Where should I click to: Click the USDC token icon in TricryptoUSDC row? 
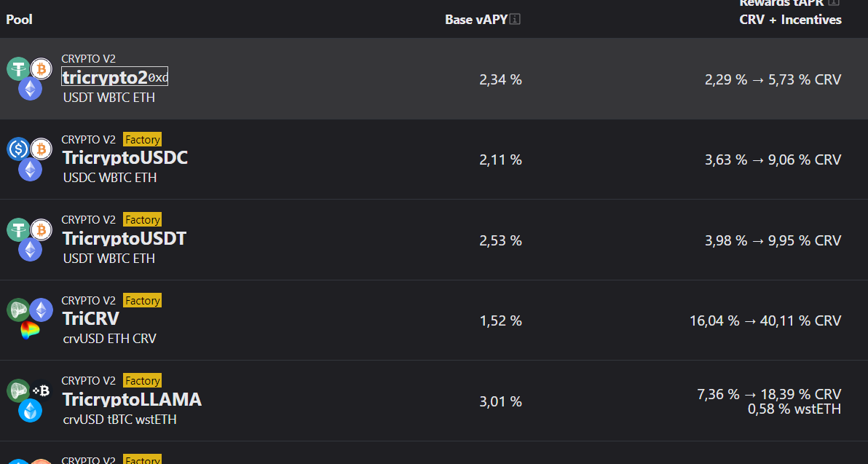18,149
